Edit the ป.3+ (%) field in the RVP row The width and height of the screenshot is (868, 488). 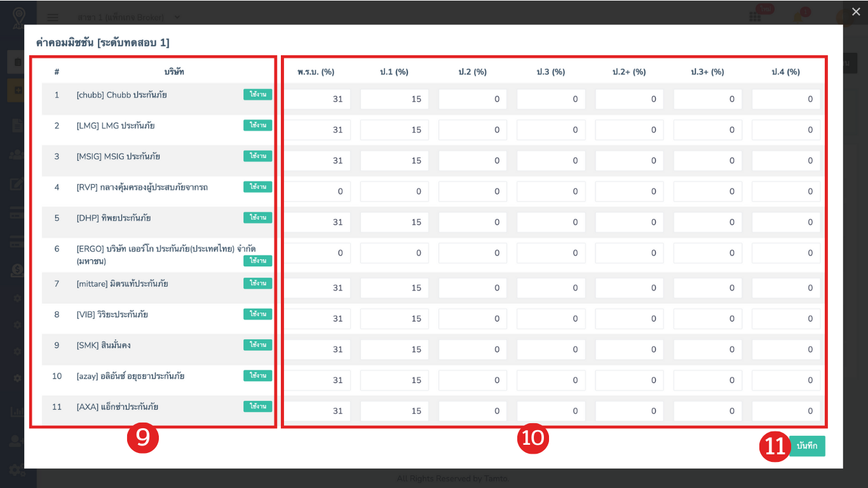[708, 191]
